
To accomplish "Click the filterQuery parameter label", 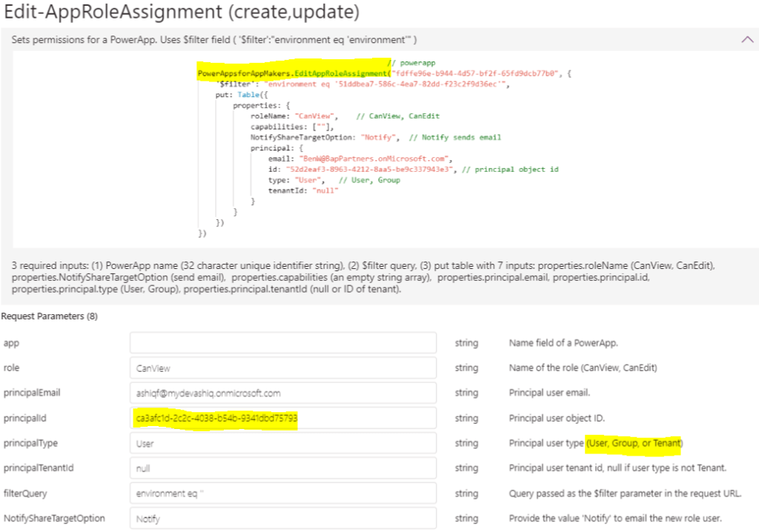I will (x=24, y=493).
